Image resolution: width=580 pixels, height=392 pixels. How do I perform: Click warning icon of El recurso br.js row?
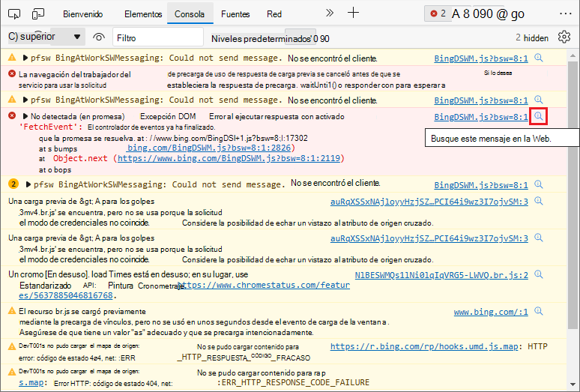[x=12, y=311]
